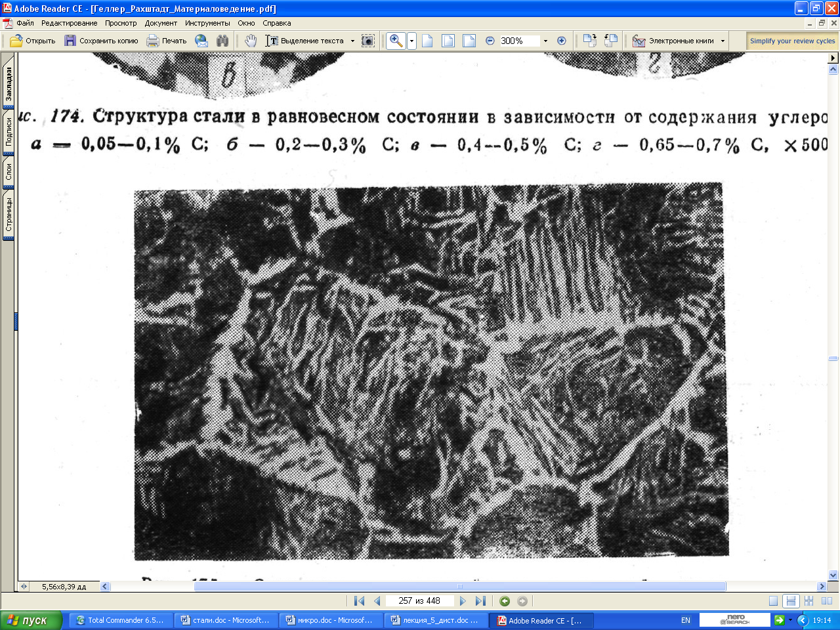Screen dimensions: 840x630
Task: Switch to лекция_5_дист.doc taskbar button
Action: coord(436,620)
